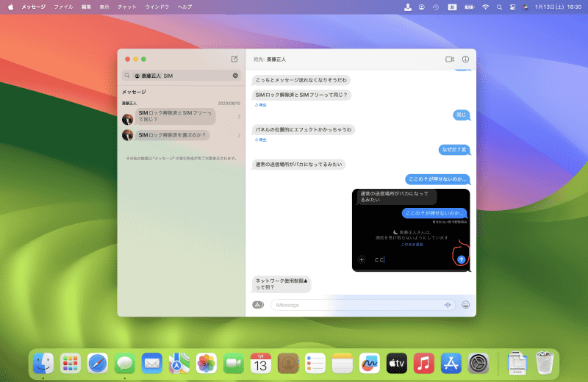Open the apps button beside the iMessage field
The image size is (588, 382).
pyautogui.click(x=258, y=305)
